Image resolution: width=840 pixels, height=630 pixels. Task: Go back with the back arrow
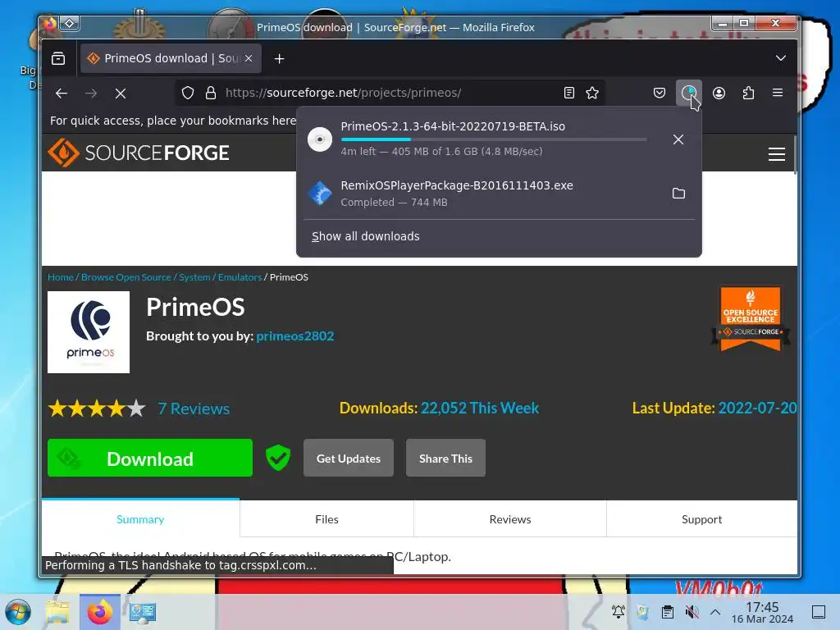pos(62,94)
